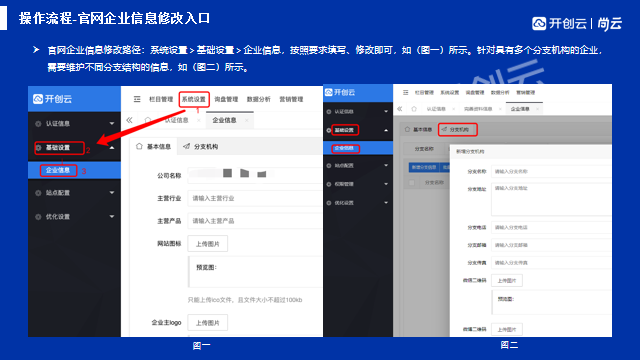Select 企业信息 under 基础设置 in 图一 sidebar

(74, 170)
